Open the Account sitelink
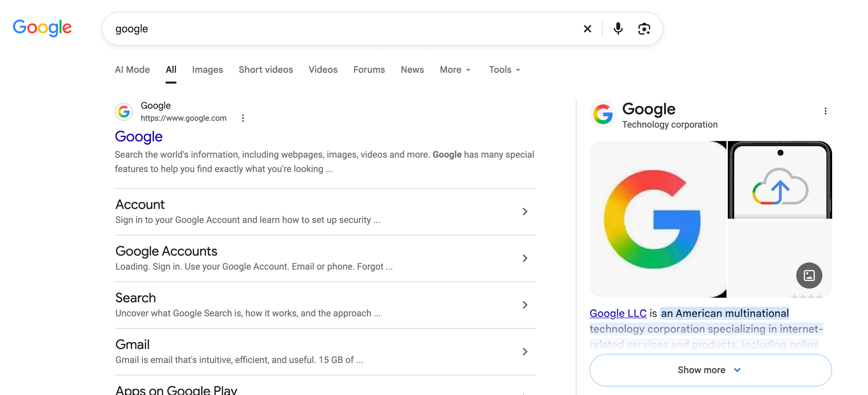868x395 pixels. 140,204
